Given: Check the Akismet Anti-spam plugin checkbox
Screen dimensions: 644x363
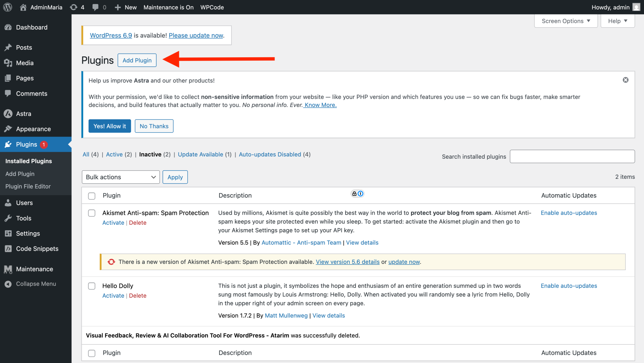Looking at the screenshot, I should click(92, 213).
